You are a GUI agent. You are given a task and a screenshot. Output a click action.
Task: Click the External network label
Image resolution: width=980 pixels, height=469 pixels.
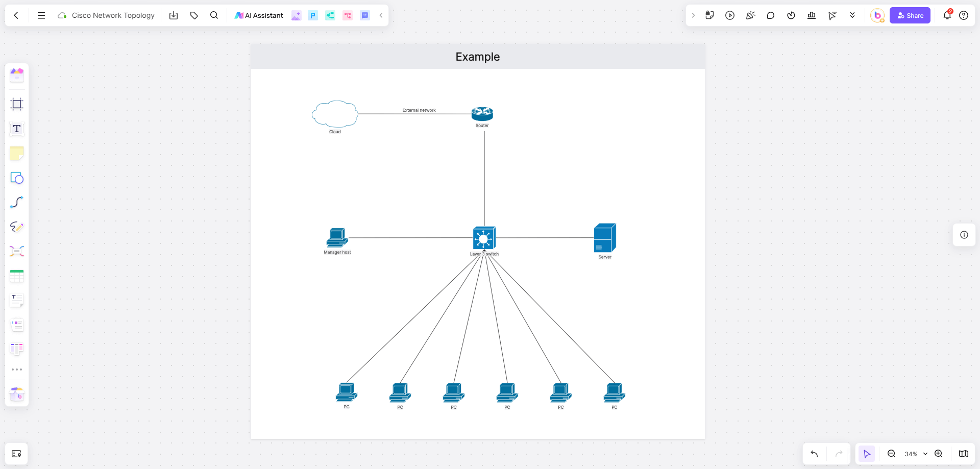(x=419, y=110)
